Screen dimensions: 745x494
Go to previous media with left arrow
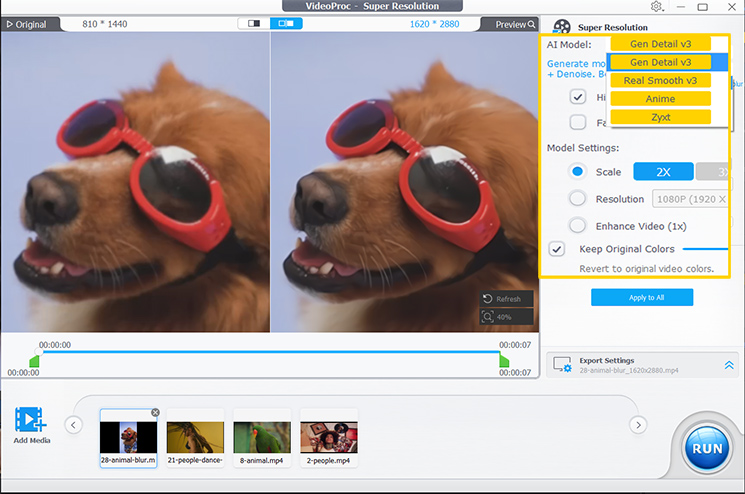pos(73,425)
